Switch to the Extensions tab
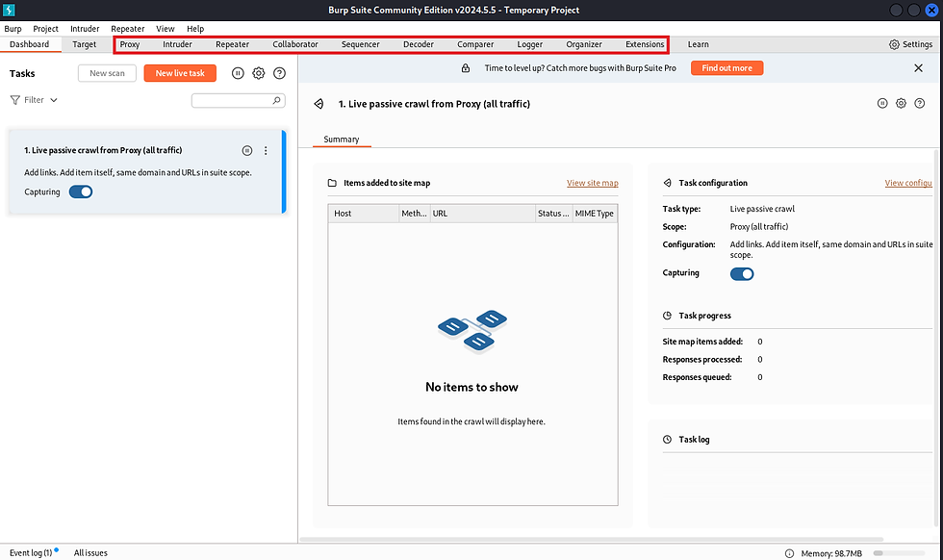Screen dimensions: 943x560 (645, 44)
